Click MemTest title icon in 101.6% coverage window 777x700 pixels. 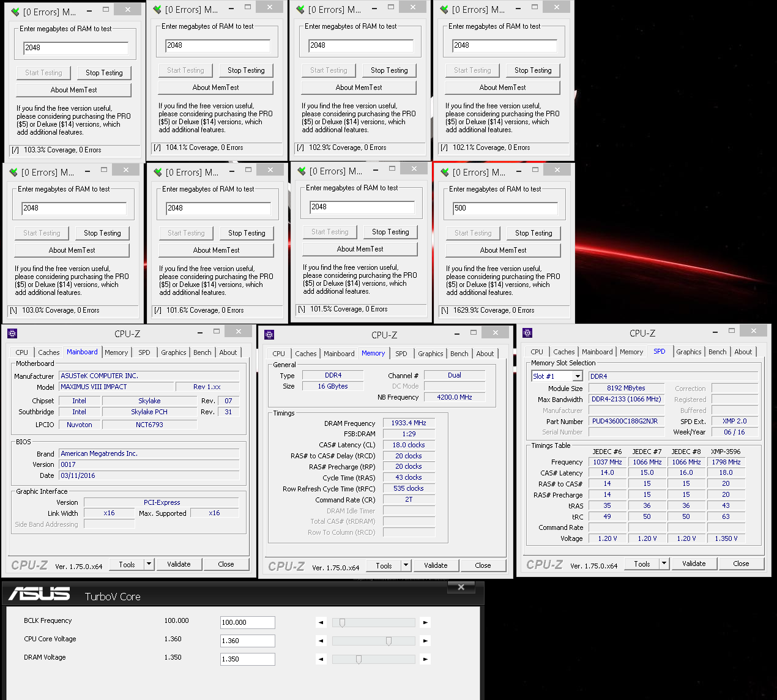click(158, 172)
